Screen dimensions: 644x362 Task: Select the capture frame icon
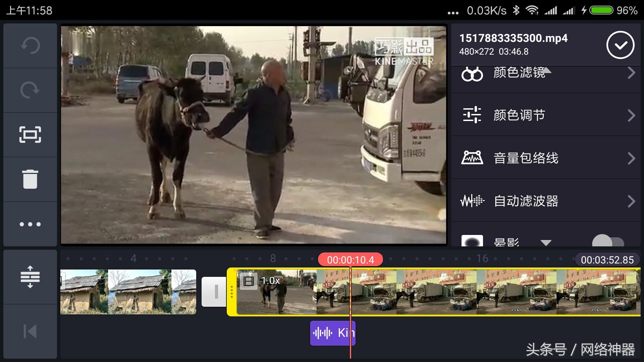pos(30,134)
